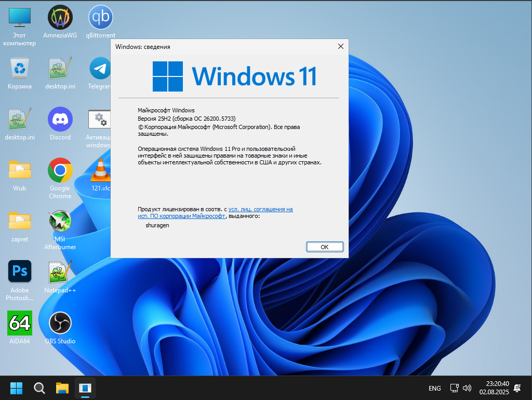This screenshot has height=400, width=532.
Task: Click OK in the Windows: сведения dialog
Action: 325,247
